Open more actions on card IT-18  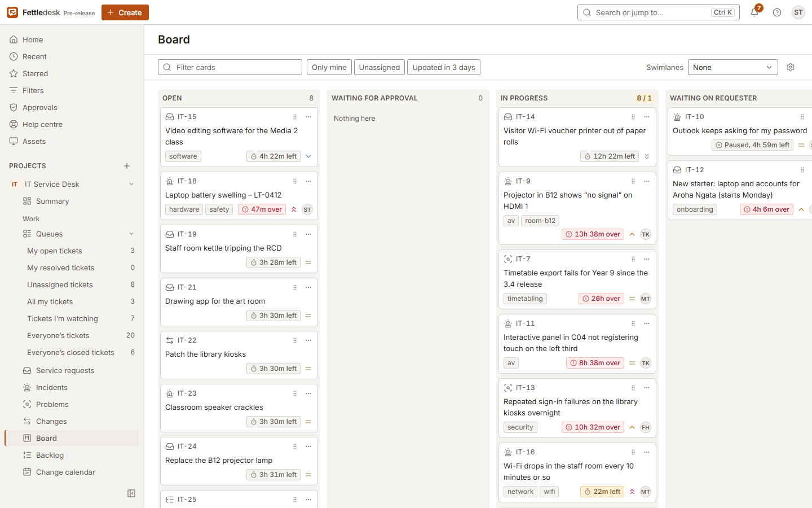[x=308, y=181]
